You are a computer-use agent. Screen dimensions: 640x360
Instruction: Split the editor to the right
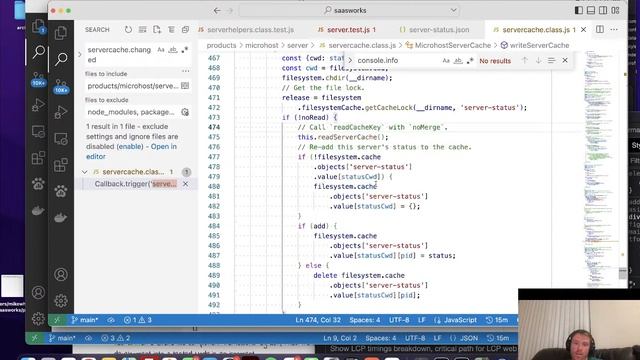coord(600,29)
